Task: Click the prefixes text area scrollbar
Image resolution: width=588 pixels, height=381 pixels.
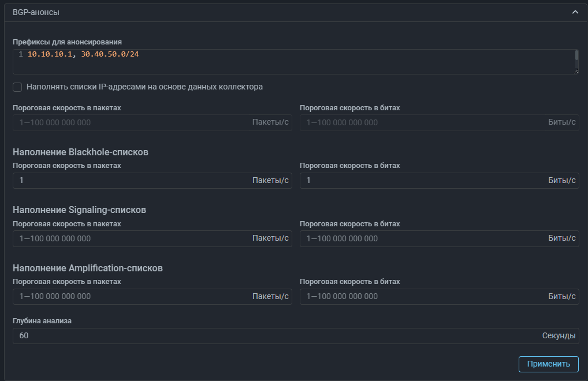Action: tap(576, 55)
